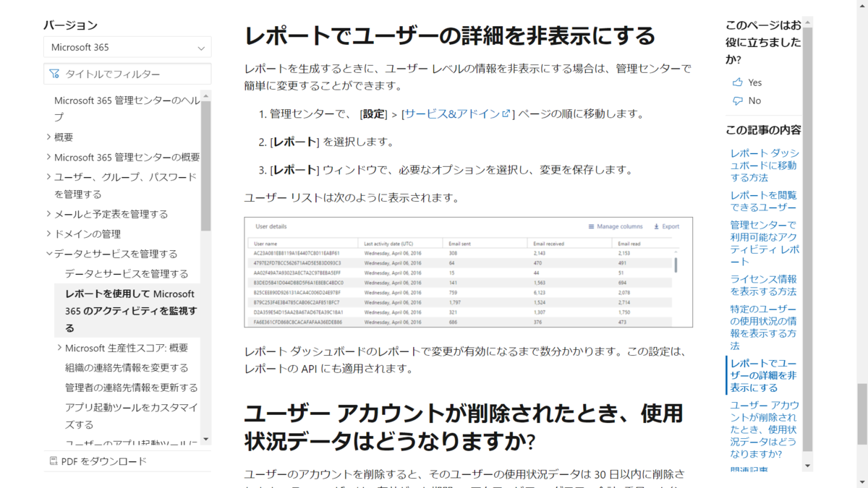Screen dimensions: 868x488
Task: Go to レポート ダッシュボードに移動する方法 section
Action: tap(765, 165)
